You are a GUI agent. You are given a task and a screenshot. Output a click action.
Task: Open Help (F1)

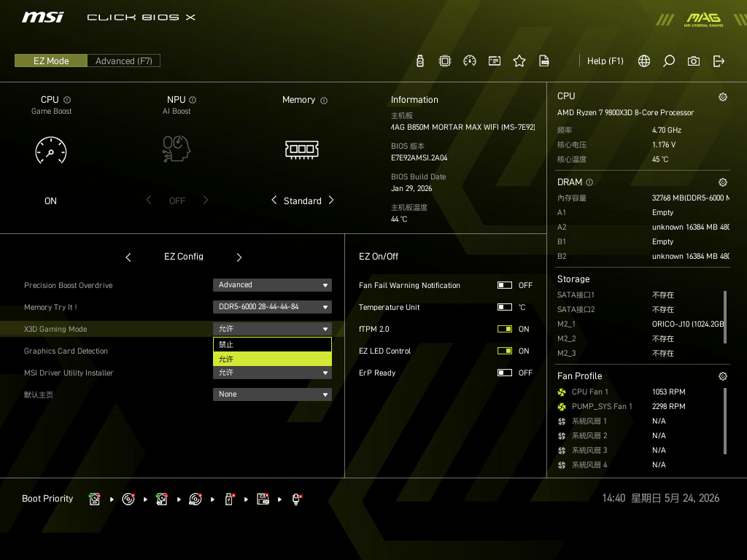[x=605, y=61]
